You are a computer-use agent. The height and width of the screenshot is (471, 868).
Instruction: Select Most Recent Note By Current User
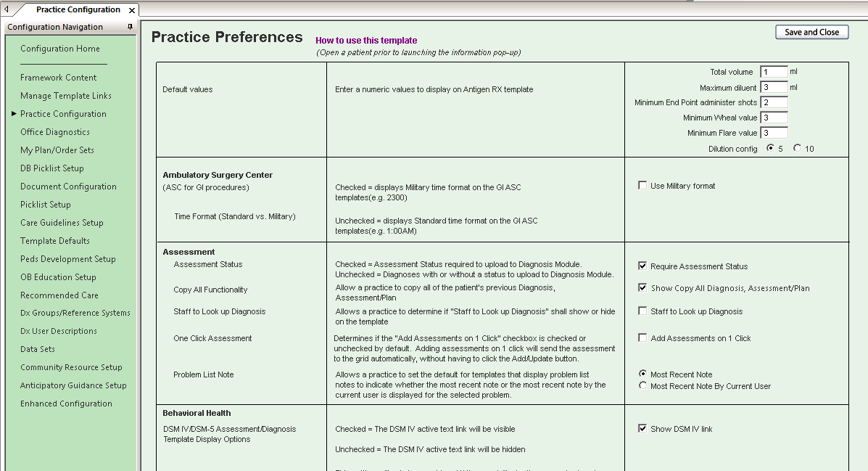coord(642,385)
